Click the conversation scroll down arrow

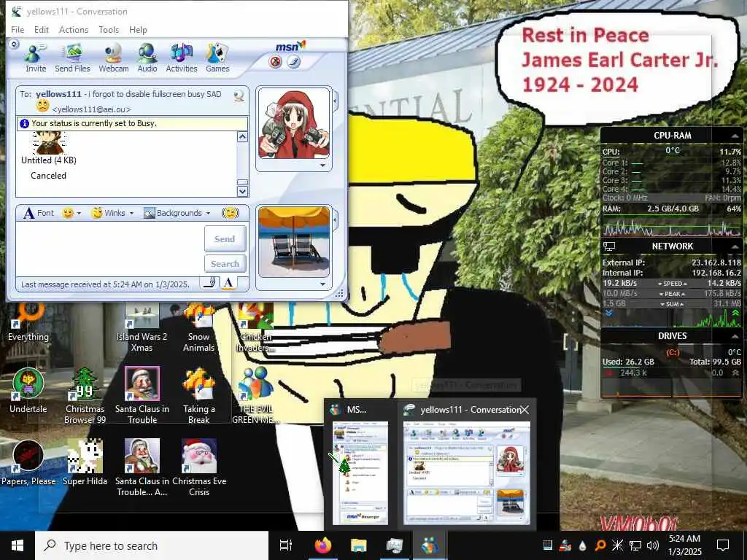tap(242, 192)
